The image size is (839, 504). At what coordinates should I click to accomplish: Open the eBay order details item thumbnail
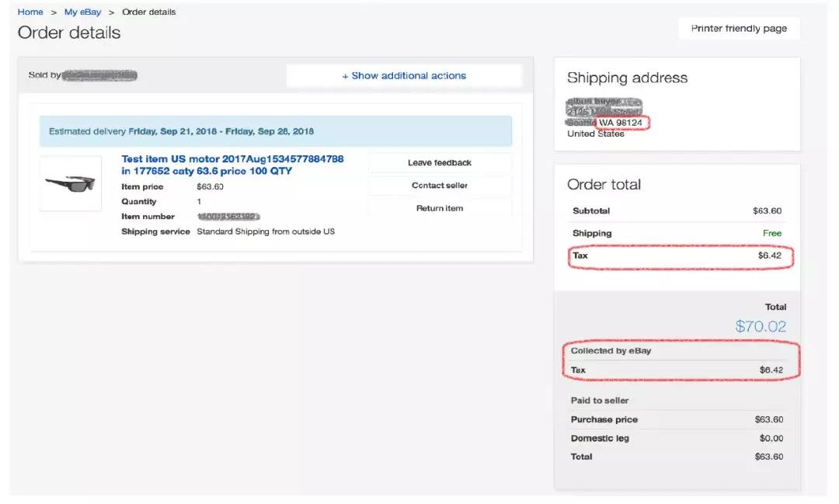tap(71, 184)
